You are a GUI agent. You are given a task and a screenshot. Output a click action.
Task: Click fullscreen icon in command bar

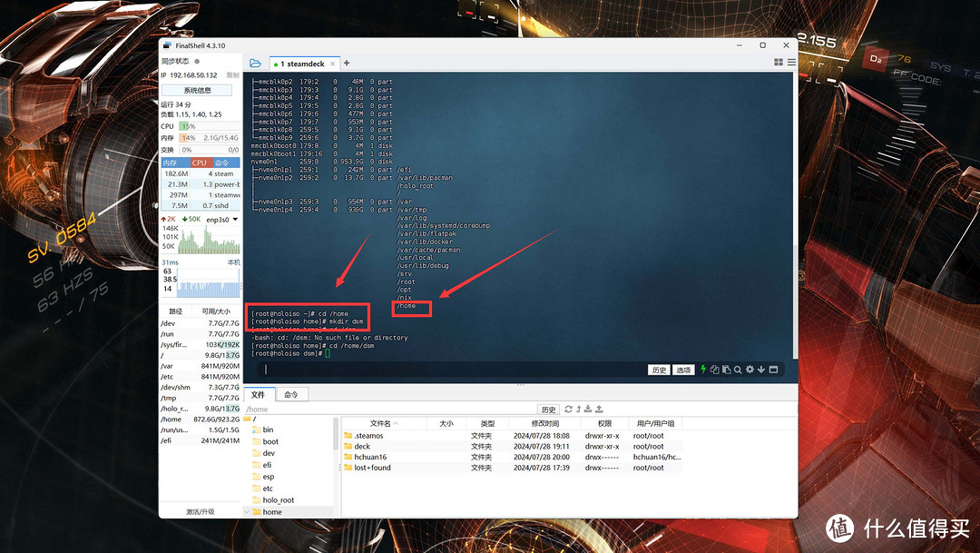click(x=773, y=370)
